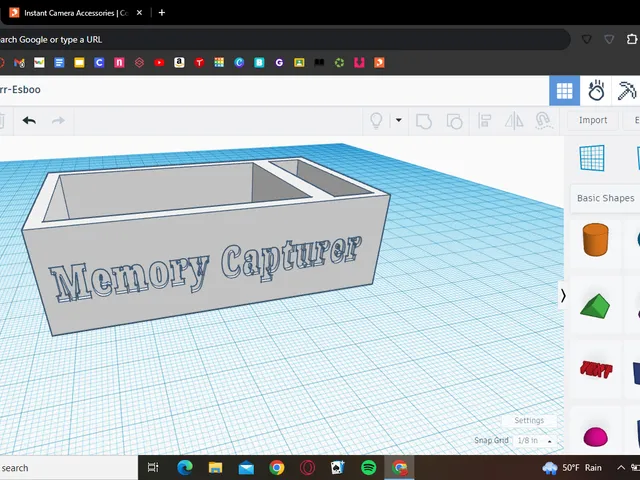Pick the red text shape
The height and width of the screenshot is (480, 640).
(596, 369)
